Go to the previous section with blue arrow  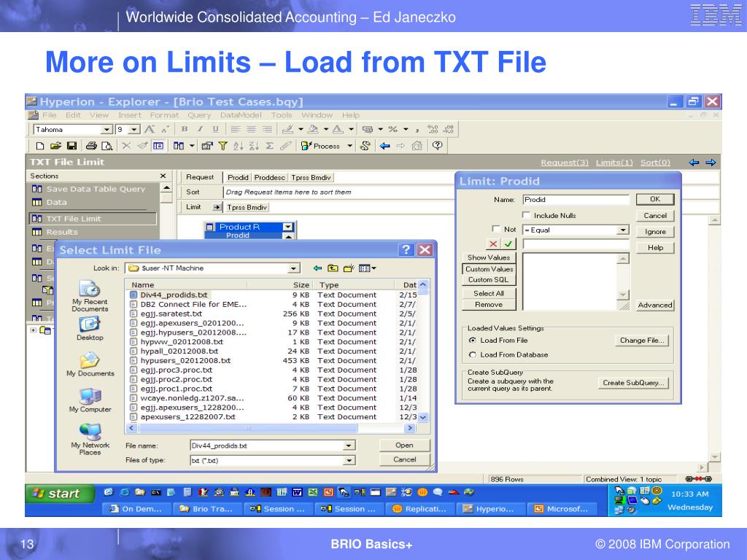click(694, 163)
